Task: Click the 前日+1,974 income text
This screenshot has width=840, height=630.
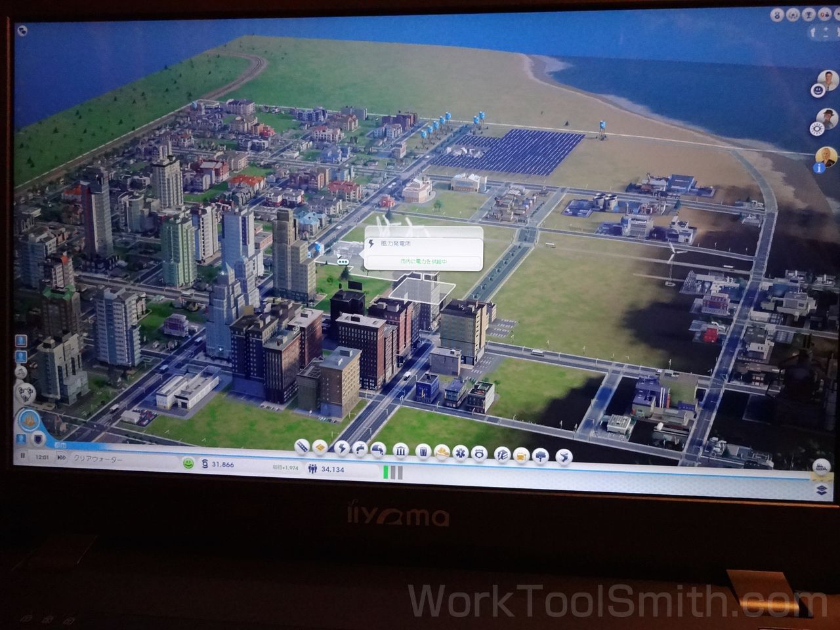Action: tap(285, 467)
